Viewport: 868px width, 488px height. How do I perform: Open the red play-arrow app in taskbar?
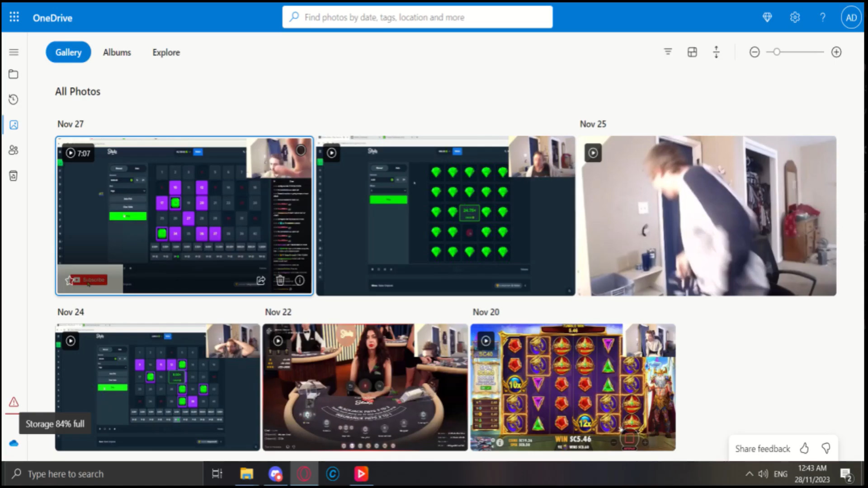click(361, 474)
